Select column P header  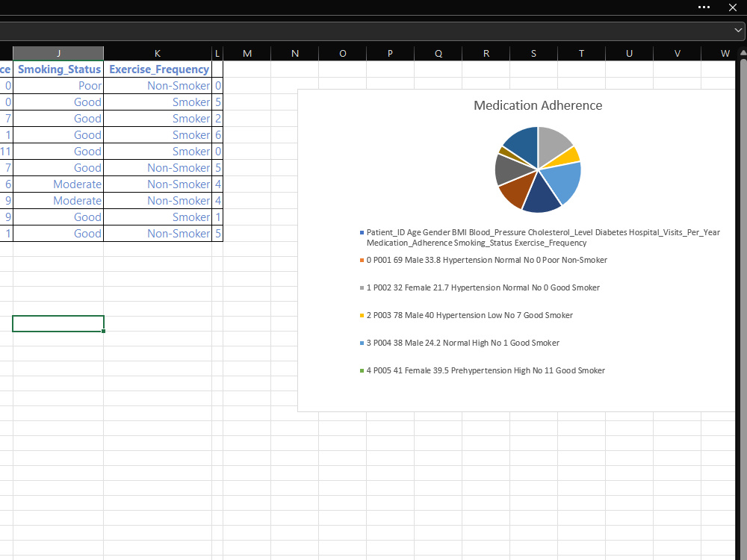(390, 53)
